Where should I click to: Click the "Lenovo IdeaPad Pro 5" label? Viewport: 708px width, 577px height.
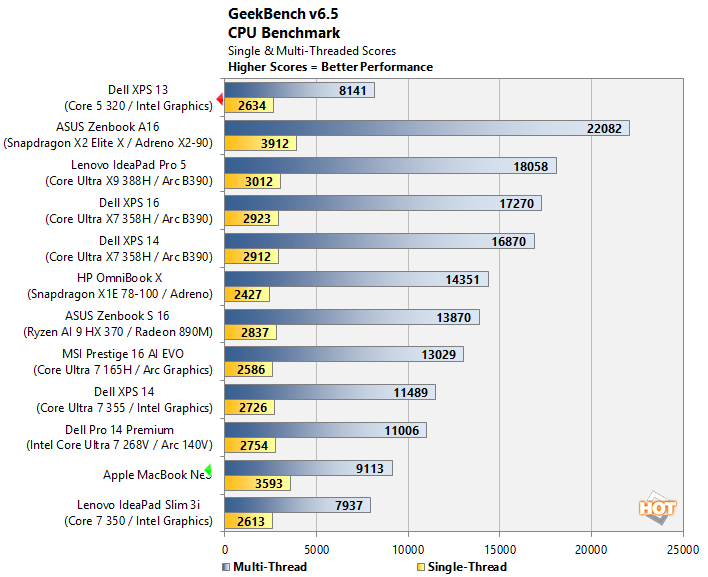tap(128, 165)
